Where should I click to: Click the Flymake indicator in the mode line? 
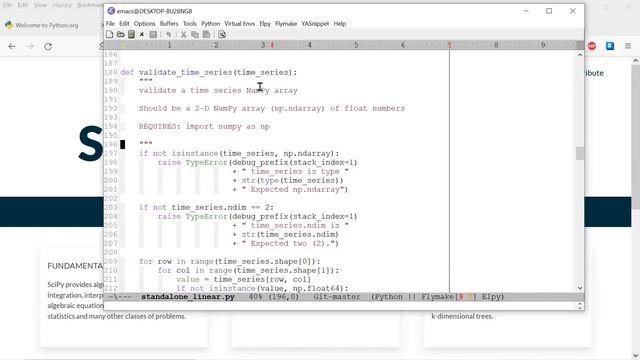[x=449, y=297]
